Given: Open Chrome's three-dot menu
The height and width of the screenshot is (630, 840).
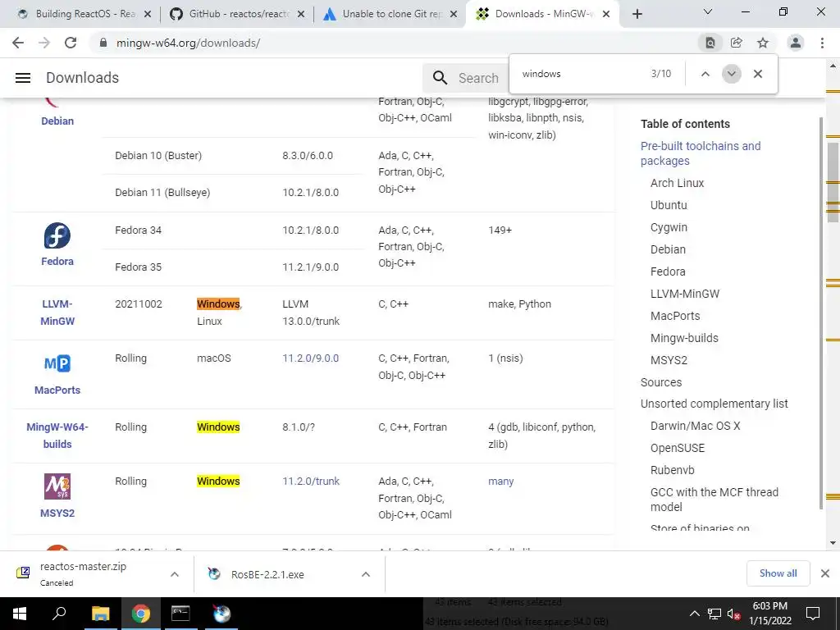Looking at the screenshot, I should [x=822, y=43].
